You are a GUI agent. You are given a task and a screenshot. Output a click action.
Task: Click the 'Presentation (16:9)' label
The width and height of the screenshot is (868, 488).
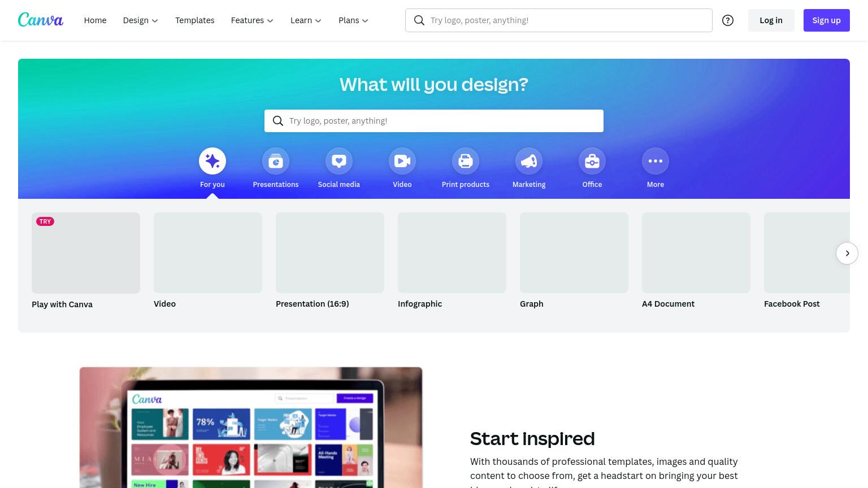click(x=313, y=304)
